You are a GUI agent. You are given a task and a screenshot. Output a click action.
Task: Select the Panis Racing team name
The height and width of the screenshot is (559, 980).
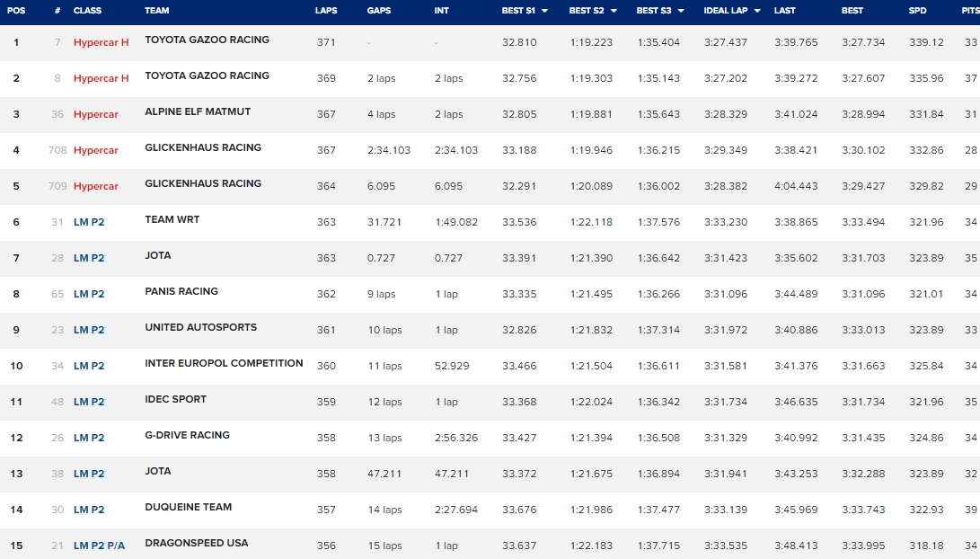pyautogui.click(x=181, y=291)
